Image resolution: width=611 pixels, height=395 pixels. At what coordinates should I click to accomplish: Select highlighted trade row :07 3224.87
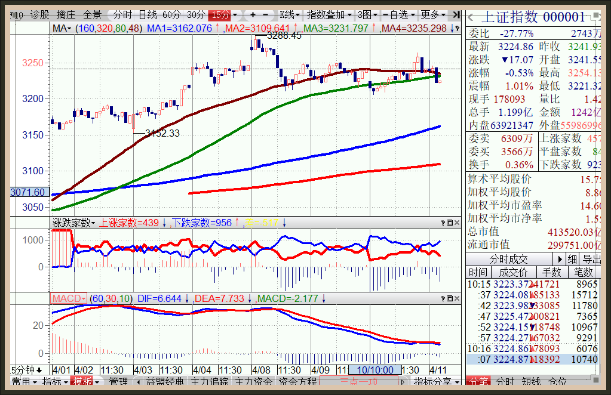click(x=533, y=359)
